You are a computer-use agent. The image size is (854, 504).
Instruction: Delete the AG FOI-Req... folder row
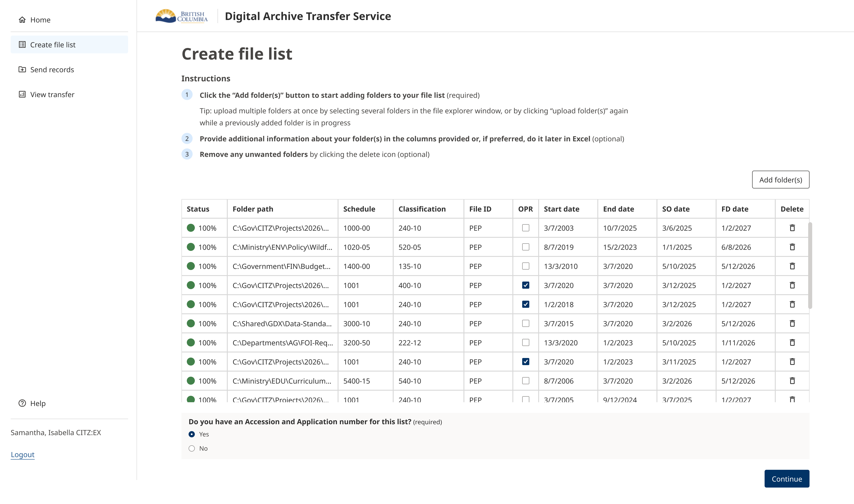pos(792,342)
